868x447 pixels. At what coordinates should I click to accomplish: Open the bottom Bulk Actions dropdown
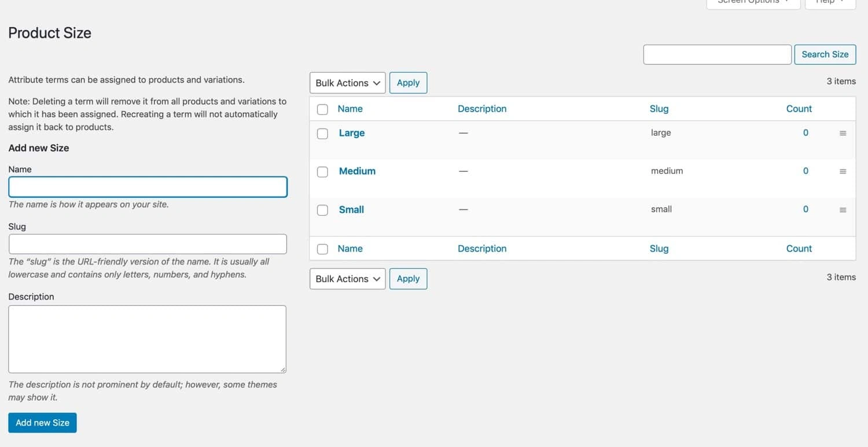coord(347,279)
